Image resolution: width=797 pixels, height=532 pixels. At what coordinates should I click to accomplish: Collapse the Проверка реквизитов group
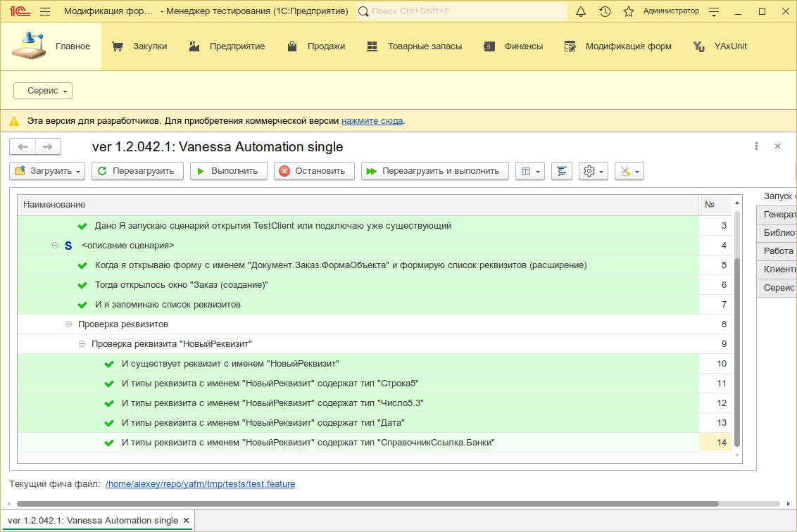[x=68, y=324]
